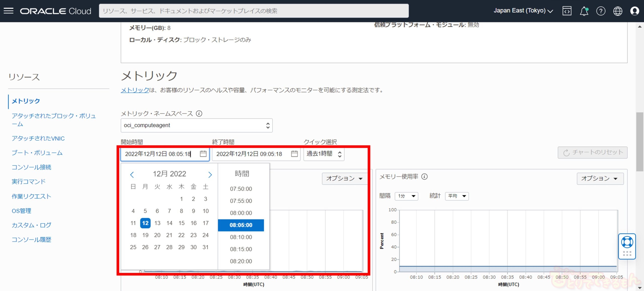The image size is (644, 291).
Task: Go to previous month in calendar
Action: (132, 175)
